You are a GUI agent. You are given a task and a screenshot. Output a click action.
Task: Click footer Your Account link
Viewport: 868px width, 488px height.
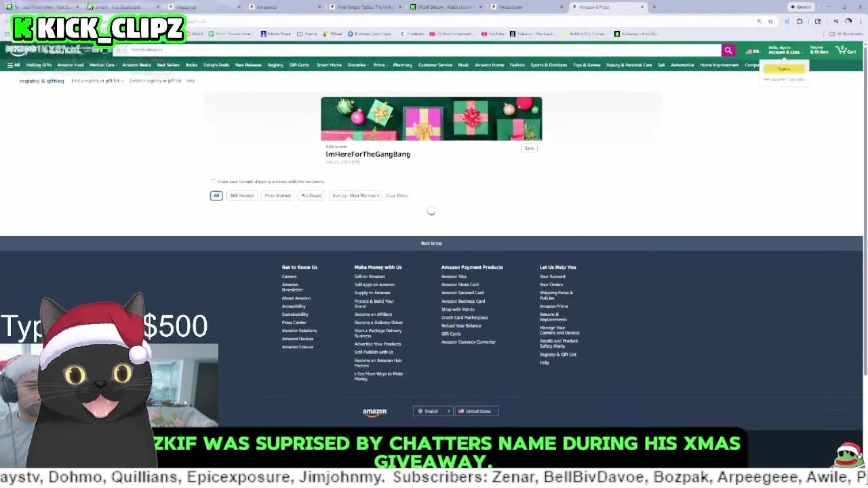(x=552, y=277)
